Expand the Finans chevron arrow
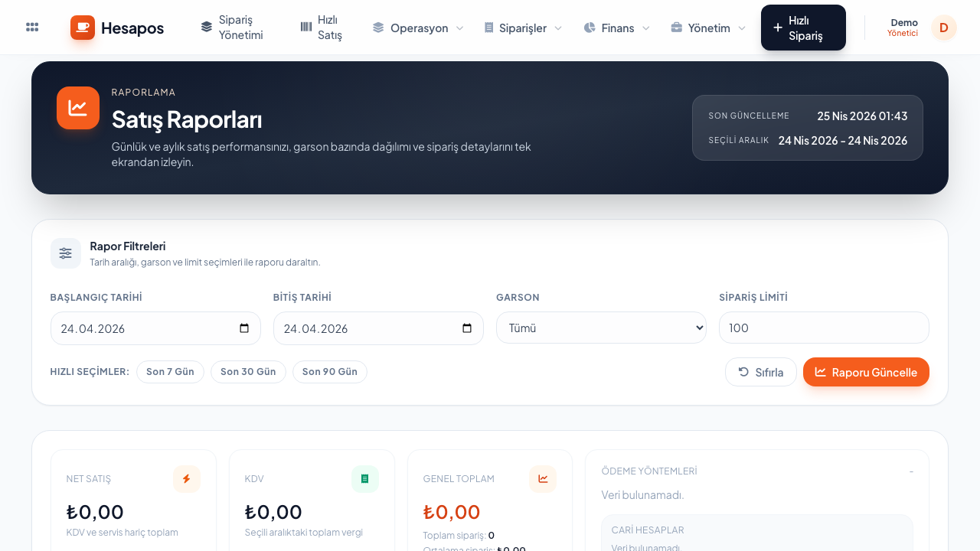Image resolution: width=980 pixels, height=551 pixels. pyautogui.click(x=646, y=28)
